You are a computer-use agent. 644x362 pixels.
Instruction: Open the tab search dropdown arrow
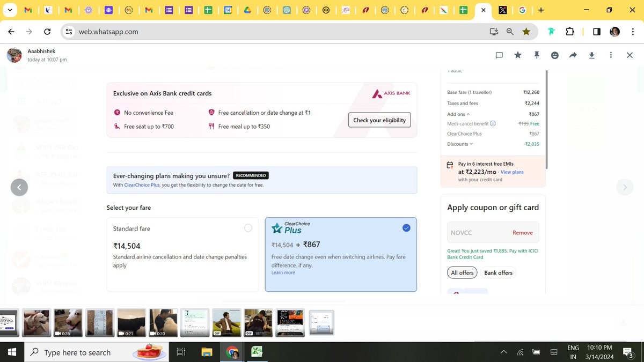pyautogui.click(x=10, y=10)
